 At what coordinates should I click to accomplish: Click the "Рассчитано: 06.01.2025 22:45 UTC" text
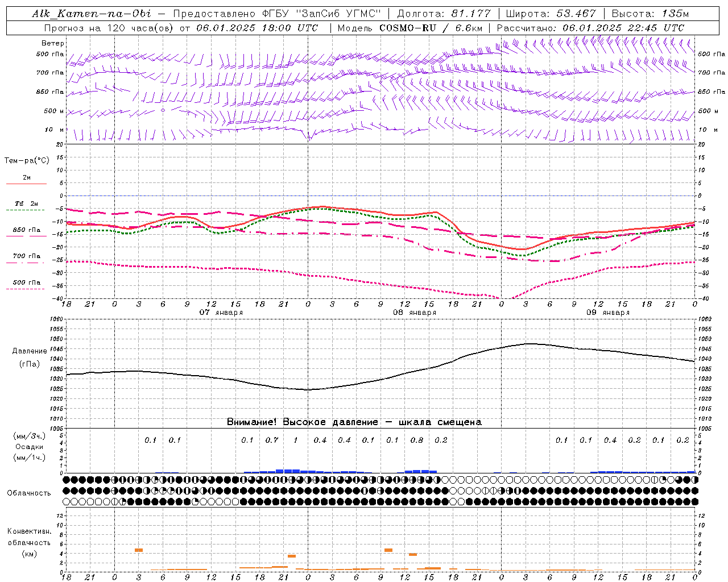[x=590, y=28]
